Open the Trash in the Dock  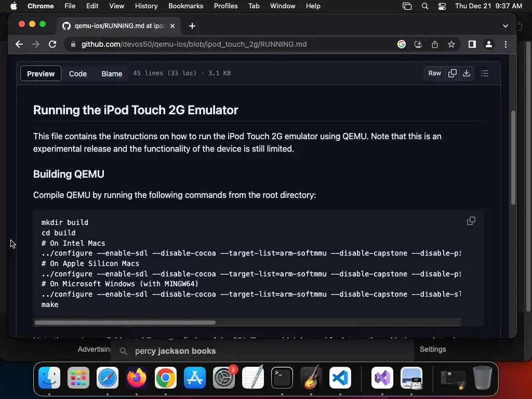tap(483, 378)
